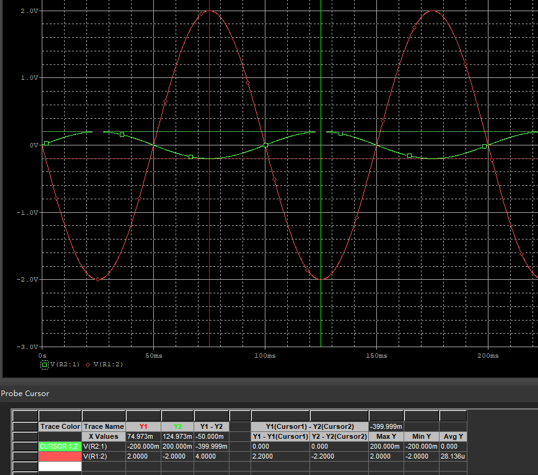Click the green CURSOR 1,2 color cell
538x475 pixels.
coord(60,447)
